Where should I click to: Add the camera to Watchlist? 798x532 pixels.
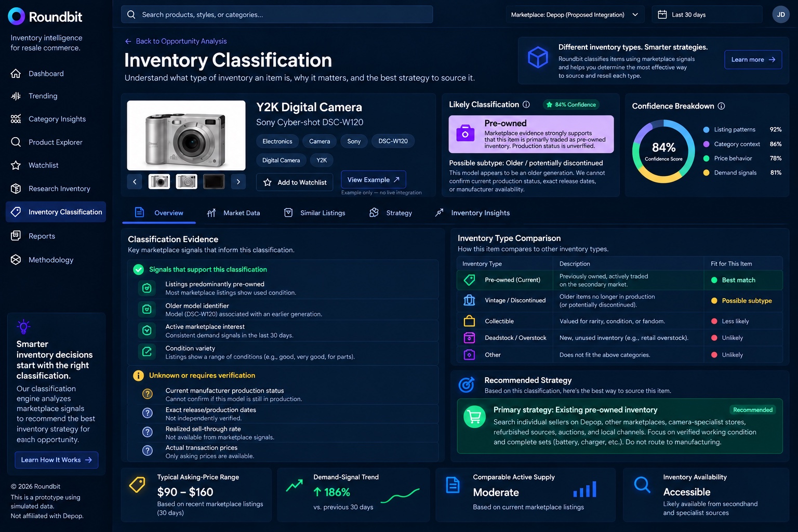pos(295,182)
